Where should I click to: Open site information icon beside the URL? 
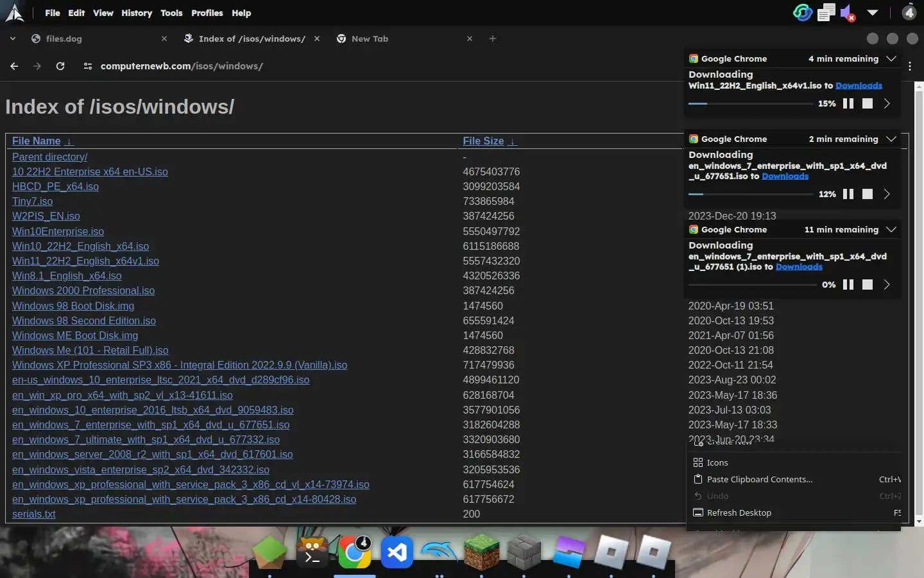coord(88,66)
